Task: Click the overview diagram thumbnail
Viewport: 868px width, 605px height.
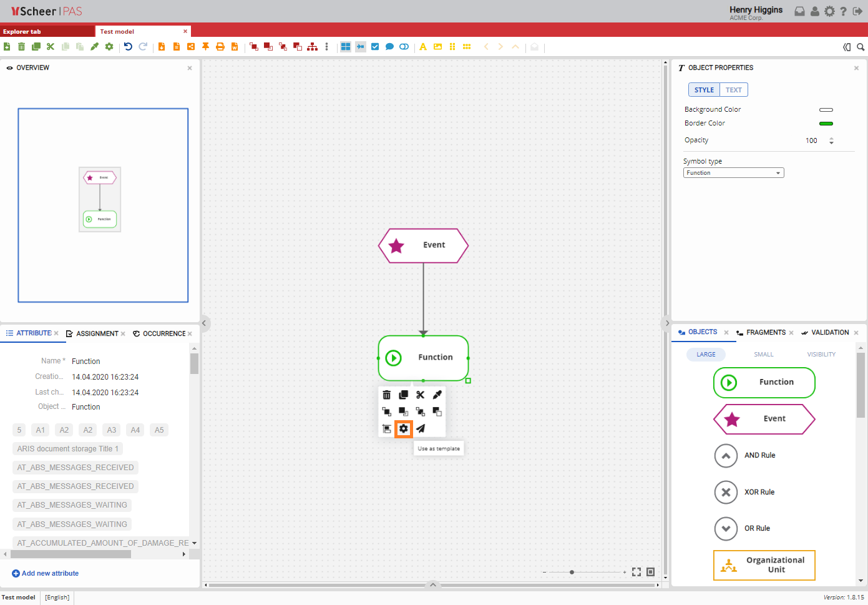Action: pyautogui.click(x=100, y=200)
